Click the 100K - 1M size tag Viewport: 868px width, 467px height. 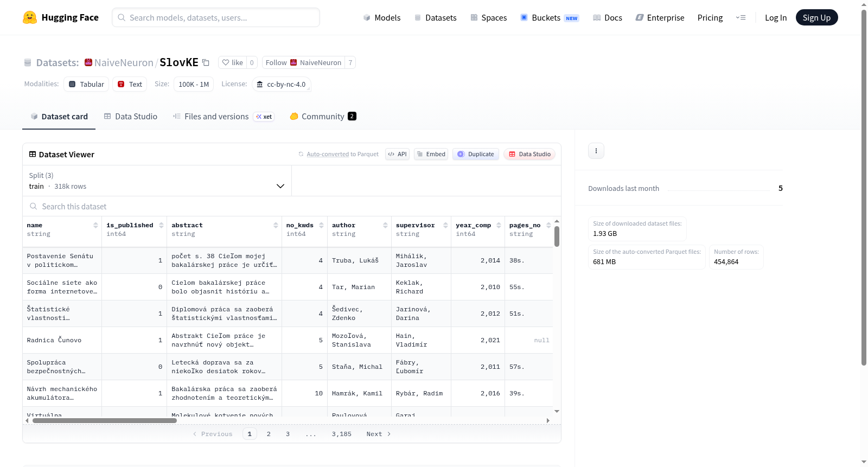point(194,84)
